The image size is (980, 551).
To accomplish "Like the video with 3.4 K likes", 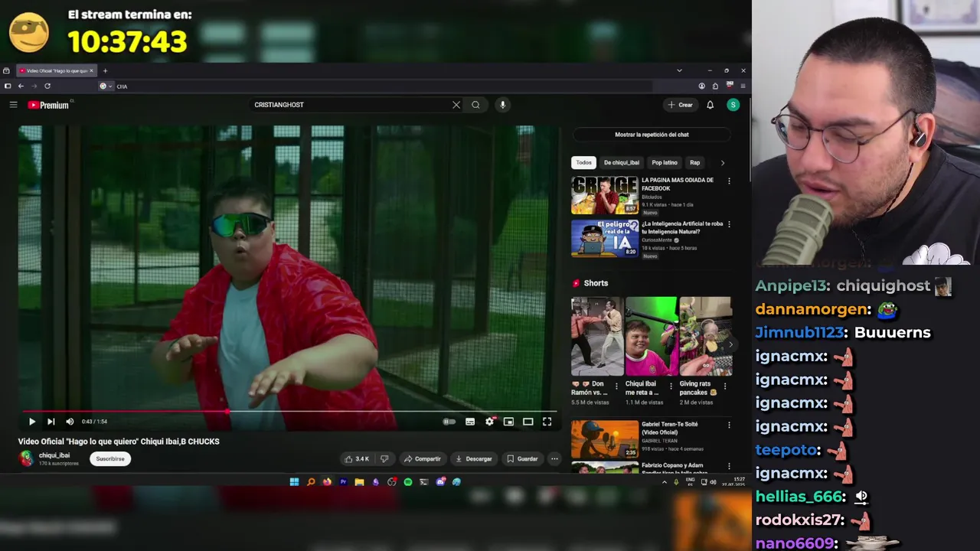I will [x=357, y=459].
